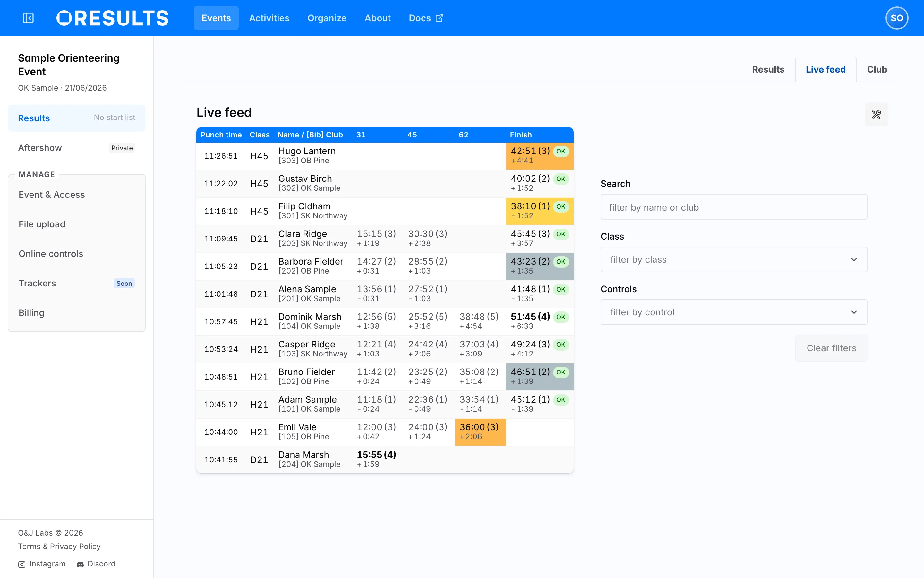
Task: Click Emil Vale's highlighted 36:00 split
Action: tap(480, 432)
